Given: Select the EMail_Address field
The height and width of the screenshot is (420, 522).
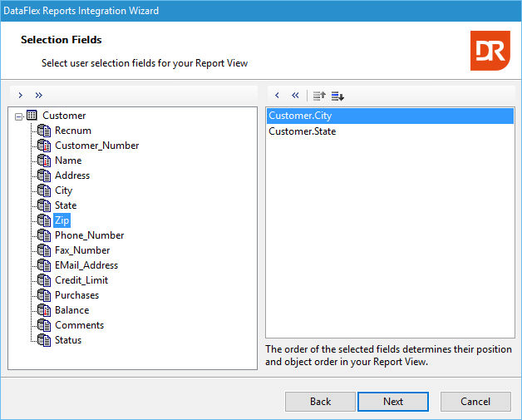Looking at the screenshot, I should [x=86, y=265].
